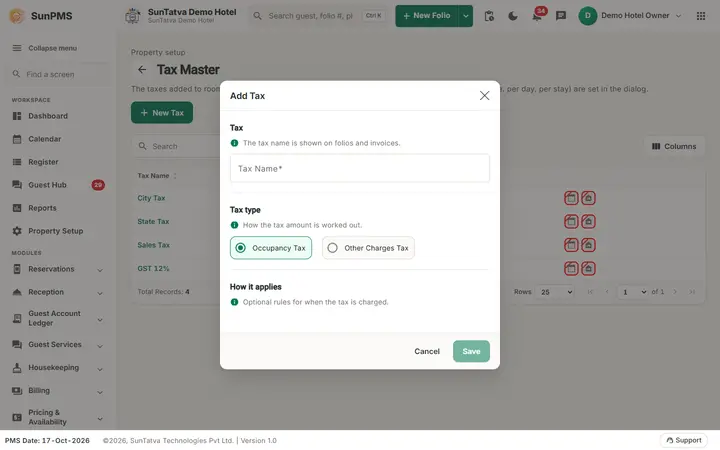Click the Calendar sidebar icon

(17, 139)
